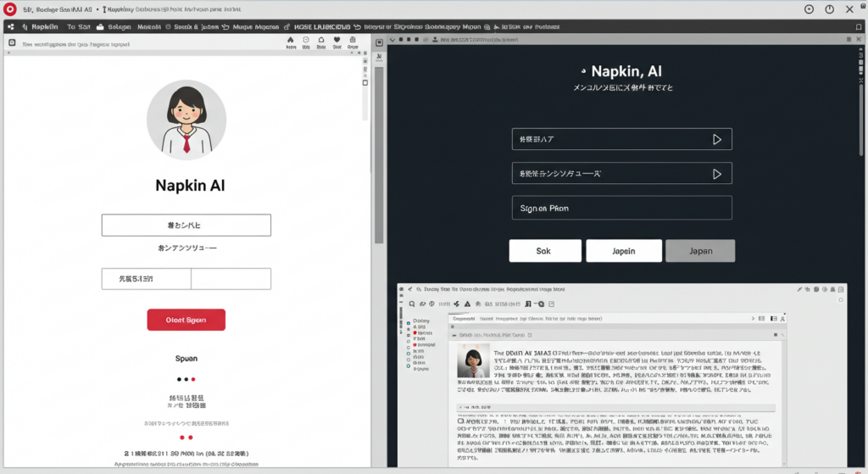Open the HOSE LAUBICIOUS menu item

(322, 26)
